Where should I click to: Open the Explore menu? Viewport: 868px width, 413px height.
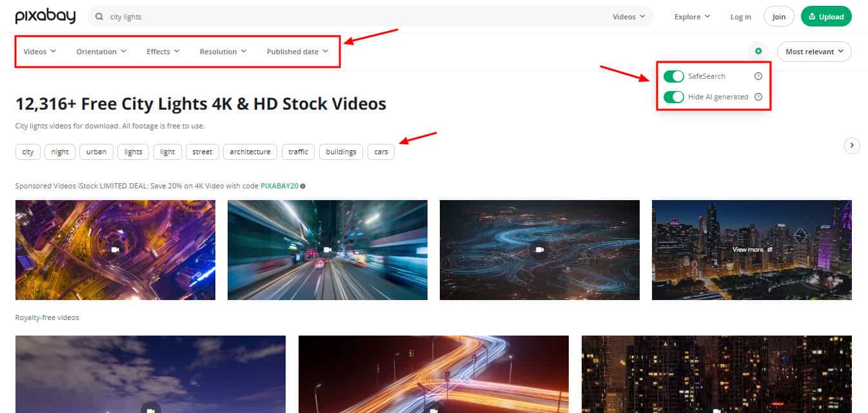coord(692,17)
